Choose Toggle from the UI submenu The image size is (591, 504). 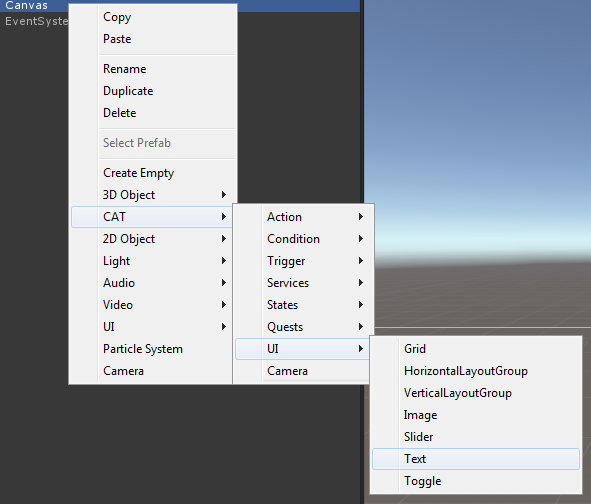click(x=476, y=481)
